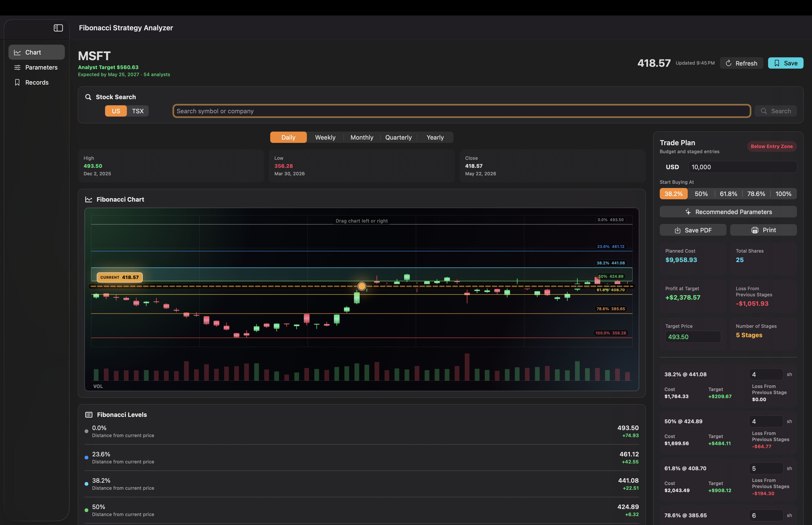The width and height of the screenshot is (812, 525).
Task: Edit shares field for 50% @ 424.89 stage
Action: tap(766, 422)
